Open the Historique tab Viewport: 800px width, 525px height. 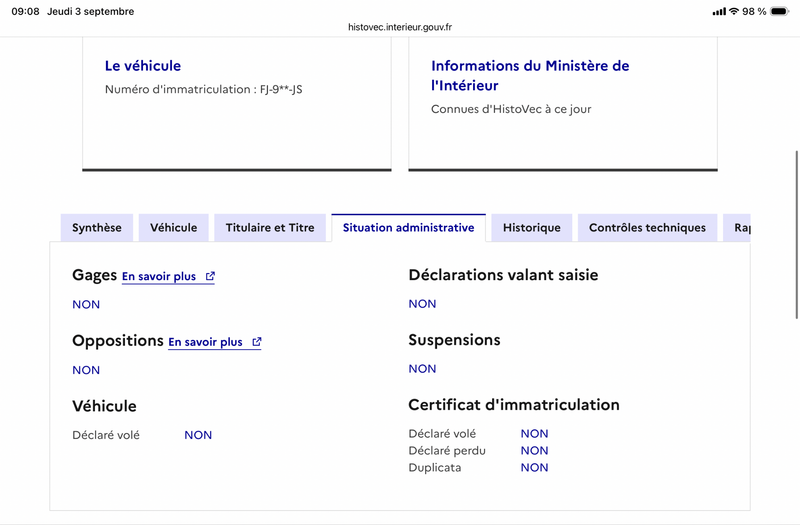point(532,228)
